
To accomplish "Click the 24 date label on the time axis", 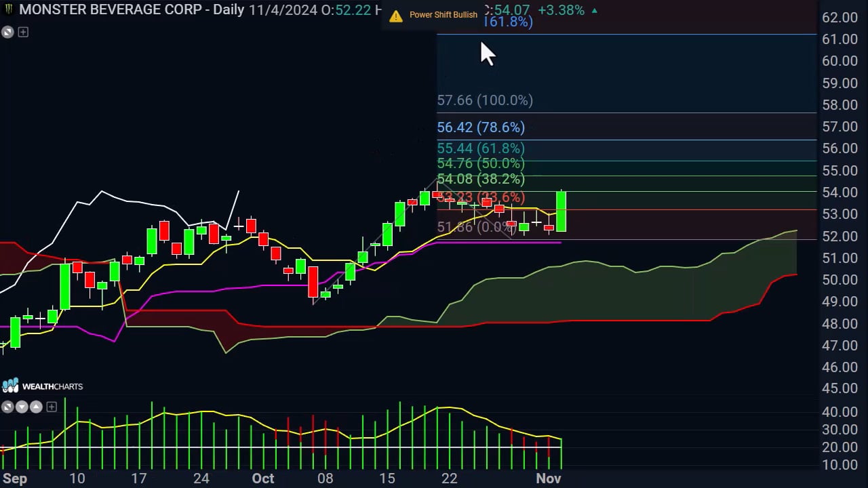I will pos(201,479).
